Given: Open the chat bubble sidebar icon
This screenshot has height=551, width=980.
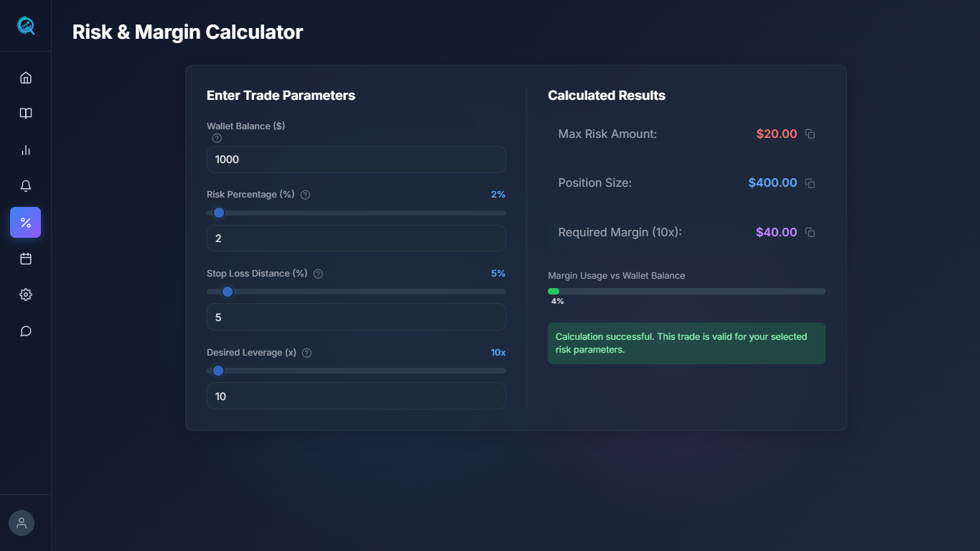Looking at the screenshot, I should [26, 331].
